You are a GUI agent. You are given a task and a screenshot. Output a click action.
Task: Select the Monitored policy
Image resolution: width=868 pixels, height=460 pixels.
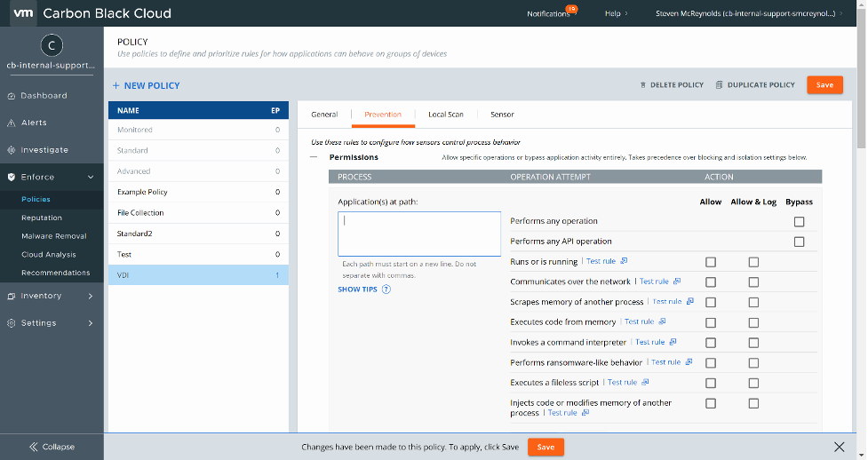[x=198, y=130]
